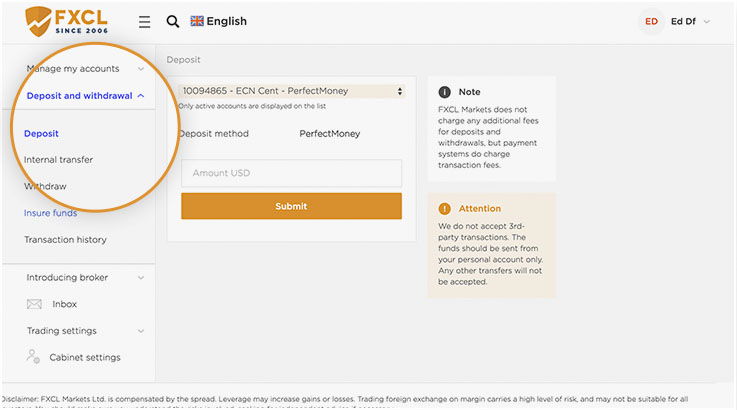Click the Submit button
This screenshot has width=737, height=410.
click(x=291, y=206)
